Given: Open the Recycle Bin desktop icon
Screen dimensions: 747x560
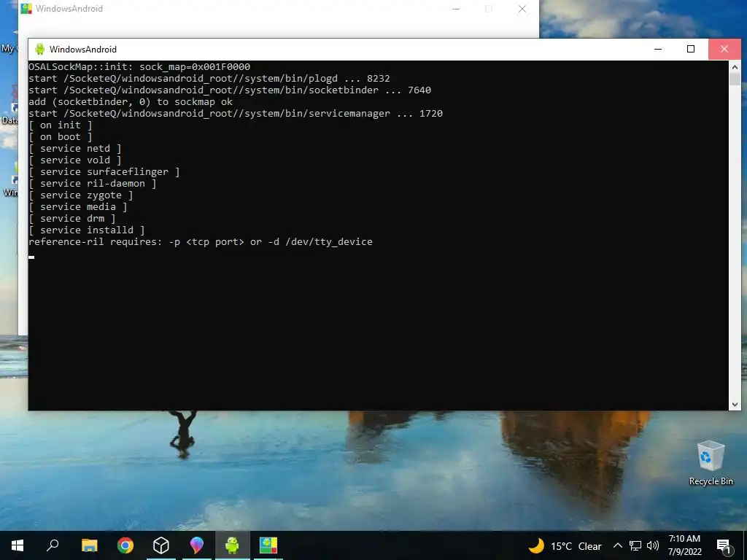Looking at the screenshot, I should (711, 463).
